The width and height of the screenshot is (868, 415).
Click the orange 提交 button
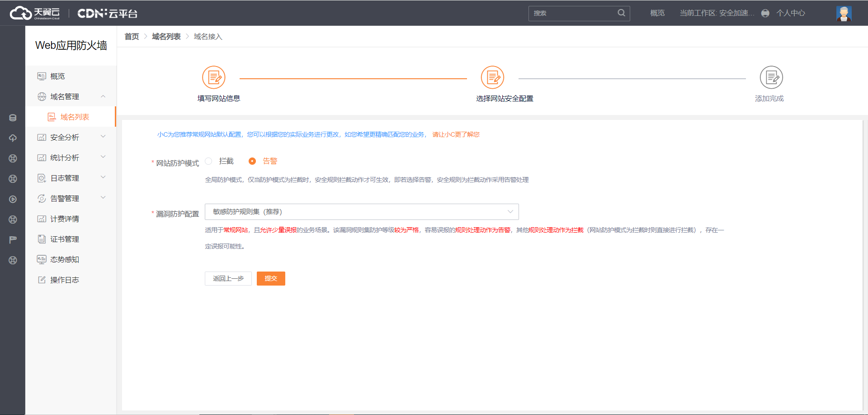point(271,278)
